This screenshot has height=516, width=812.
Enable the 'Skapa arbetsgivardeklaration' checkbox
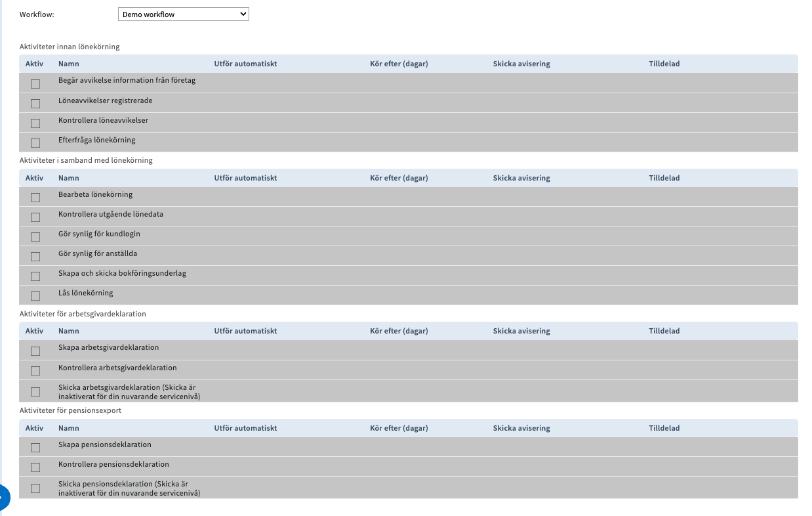[35, 351]
